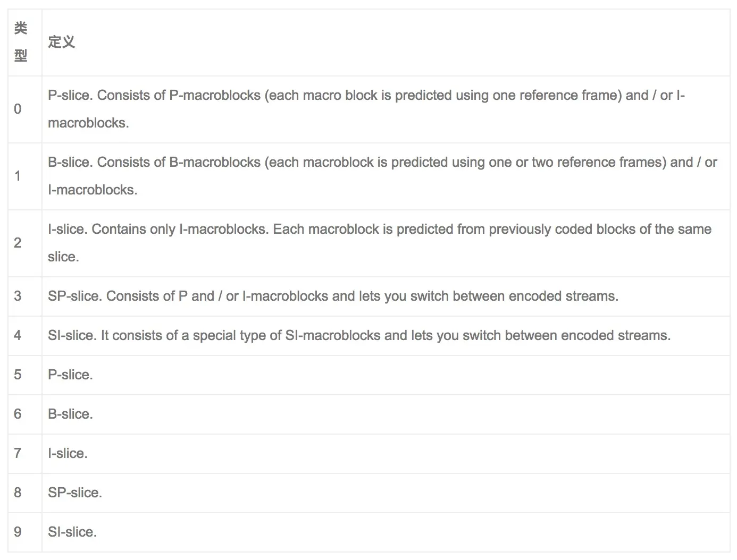This screenshot has height=560, width=737.
Task: Click the I-slice previously coded blocks definition
Action: point(380,243)
